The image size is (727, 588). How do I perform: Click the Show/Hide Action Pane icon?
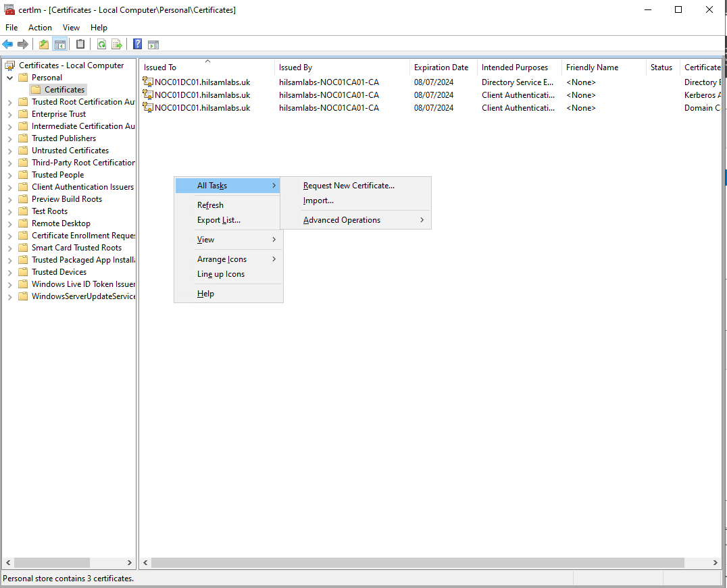click(x=153, y=45)
